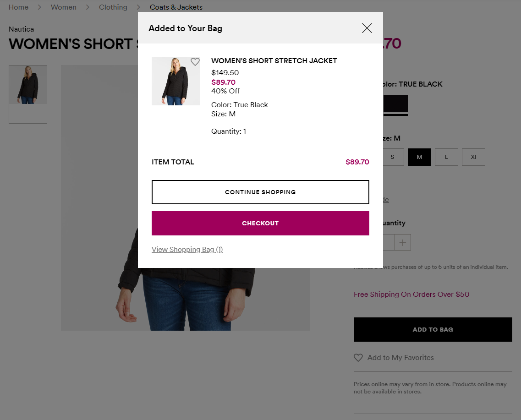This screenshot has height=420, width=521.
Task: Open Coats & Jackets breadcrumb category
Action: pos(176,7)
